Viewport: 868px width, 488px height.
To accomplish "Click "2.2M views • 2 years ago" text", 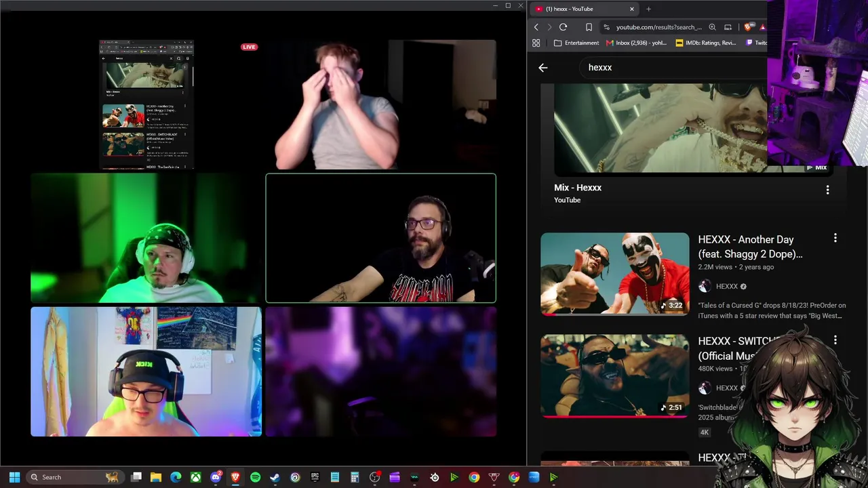I will click(x=736, y=267).
